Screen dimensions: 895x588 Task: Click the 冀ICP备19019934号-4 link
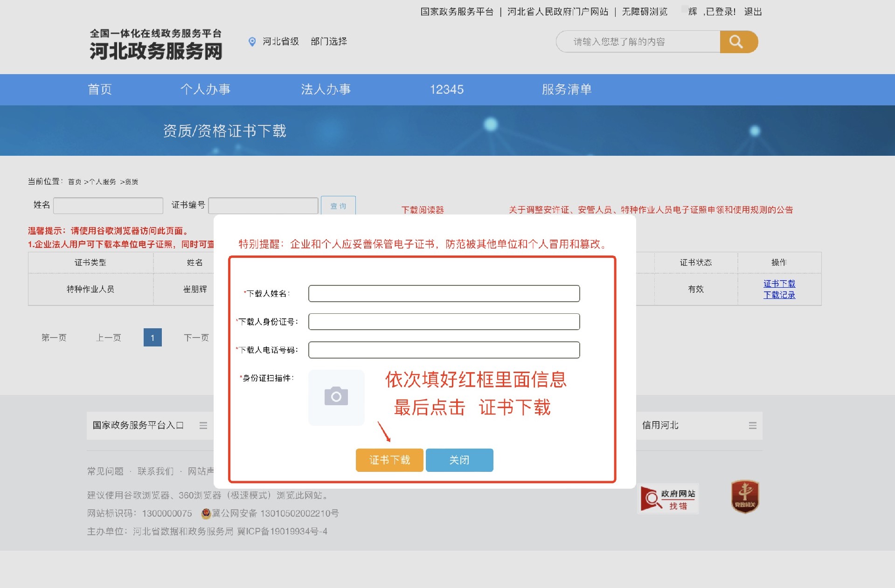[282, 532]
